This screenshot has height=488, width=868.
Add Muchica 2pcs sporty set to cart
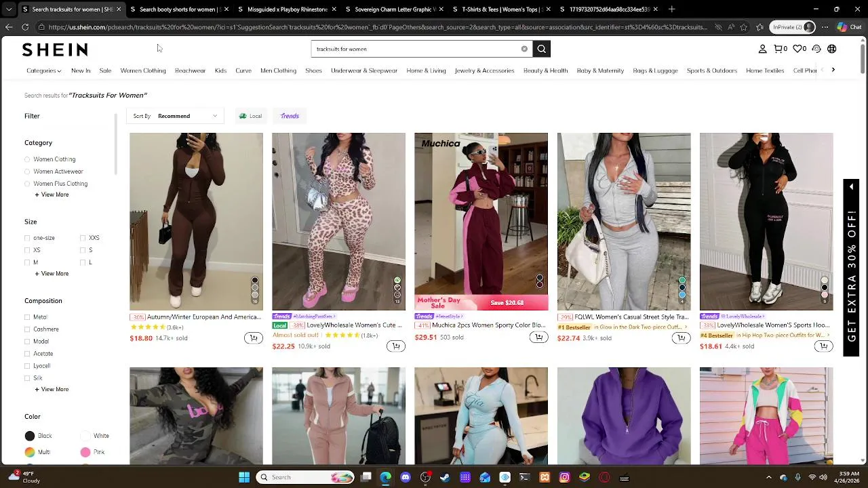[x=538, y=337]
